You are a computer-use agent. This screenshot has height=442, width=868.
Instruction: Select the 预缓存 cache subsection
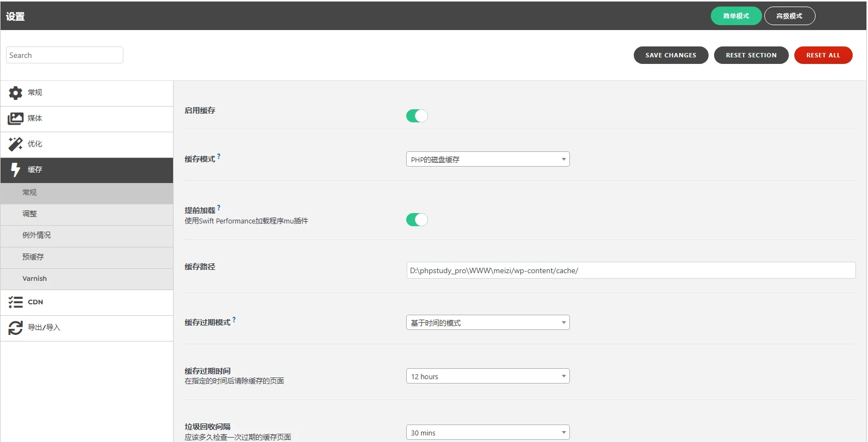pyautogui.click(x=87, y=258)
